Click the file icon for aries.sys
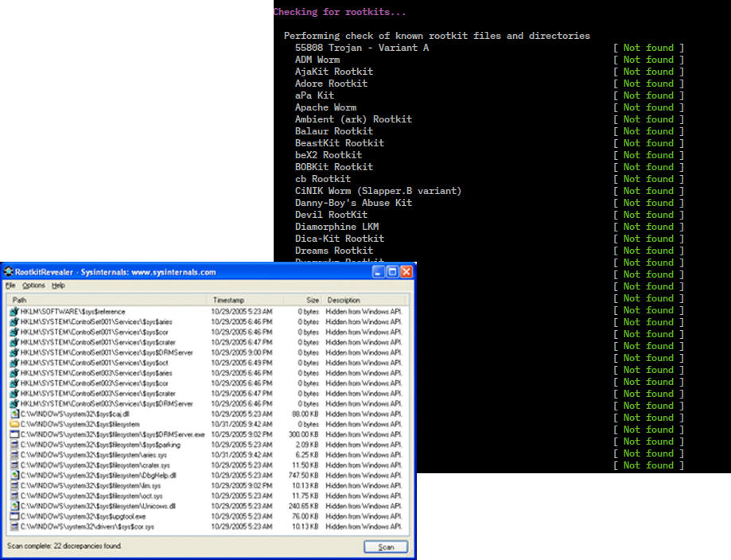This screenshot has height=560, width=731. coord(14,455)
